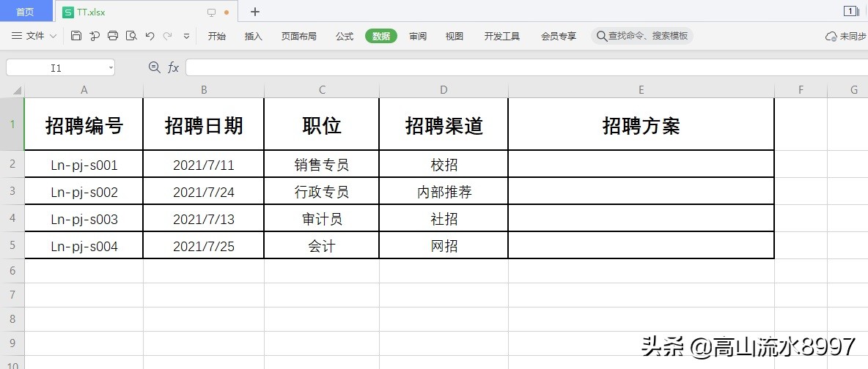The image size is (868, 369).
Task: Select the column E header
Action: pyautogui.click(x=641, y=90)
